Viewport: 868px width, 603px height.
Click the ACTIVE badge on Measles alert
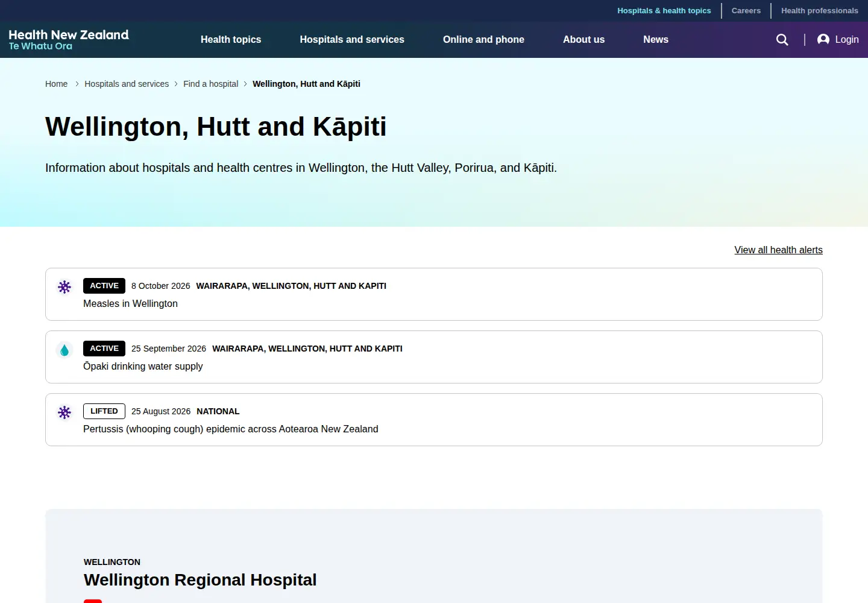click(104, 286)
